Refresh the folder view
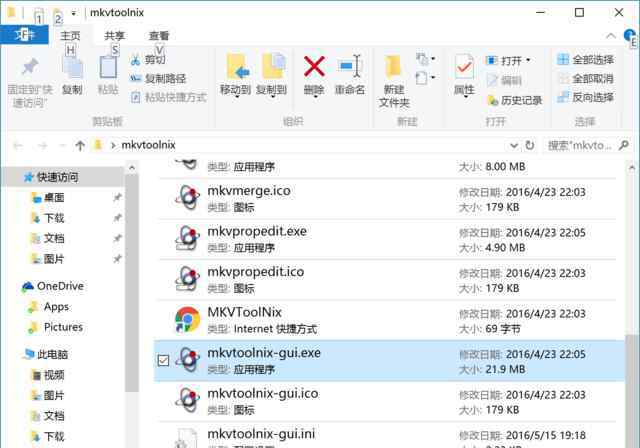 click(530, 145)
